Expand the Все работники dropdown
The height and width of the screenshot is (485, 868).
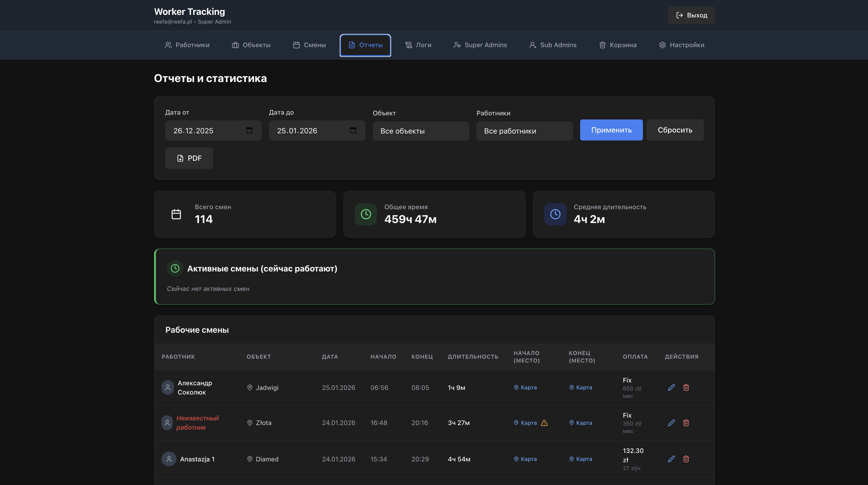click(524, 131)
